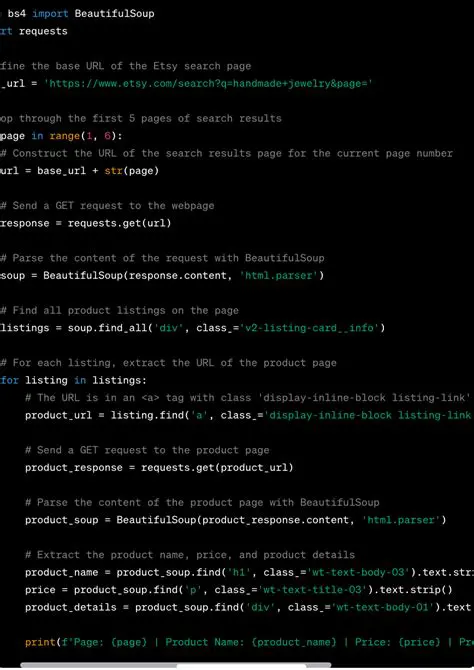The height and width of the screenshot is (670, 474).
Task: Click 'range' in the for loop line
Action: (x=65, y=136)
